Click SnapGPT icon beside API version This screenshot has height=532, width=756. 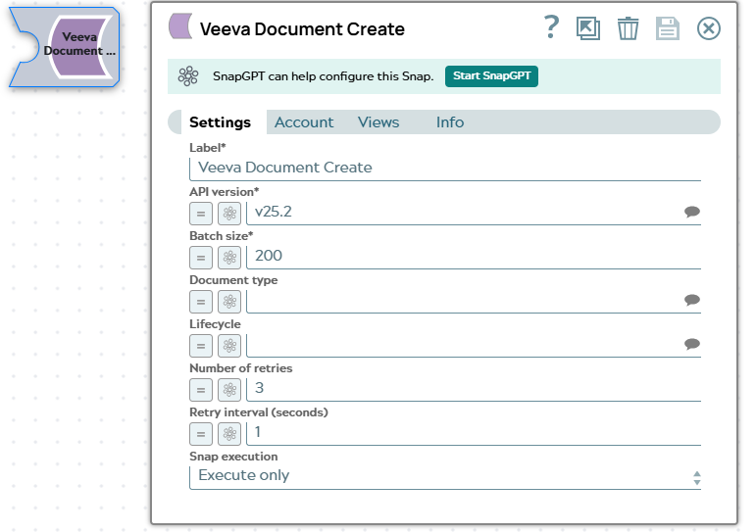pyautogui.click(x=229, y=214)
